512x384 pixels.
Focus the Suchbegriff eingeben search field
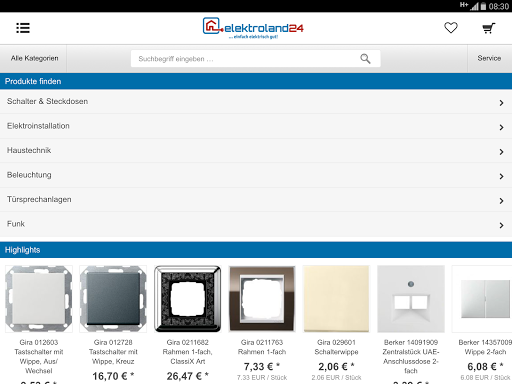(256, 59)
